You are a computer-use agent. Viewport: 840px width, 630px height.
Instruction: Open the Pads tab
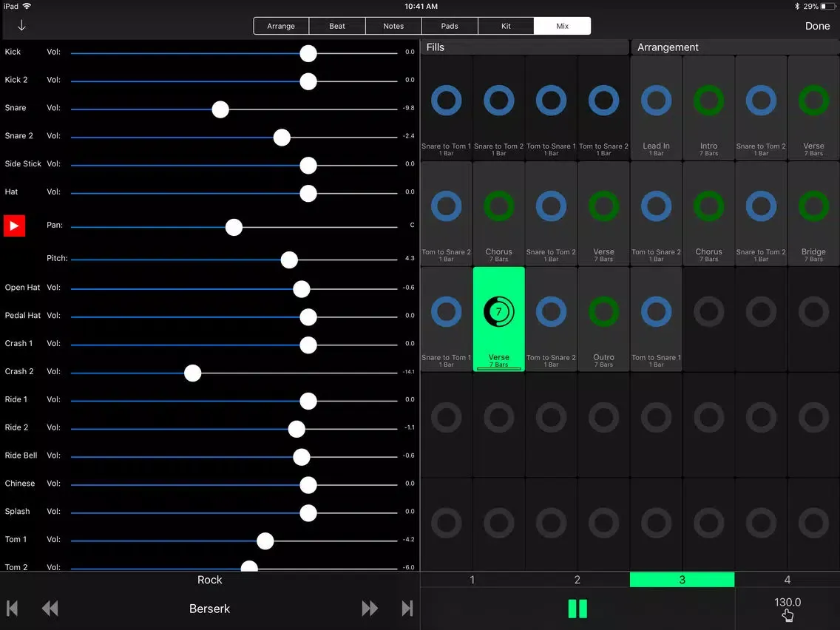[450, 26]
